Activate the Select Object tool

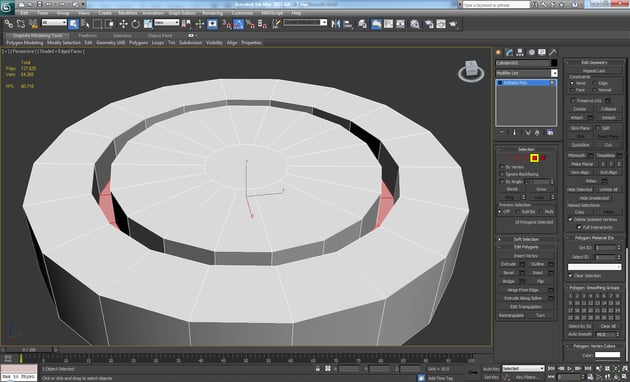pos(73,24)
